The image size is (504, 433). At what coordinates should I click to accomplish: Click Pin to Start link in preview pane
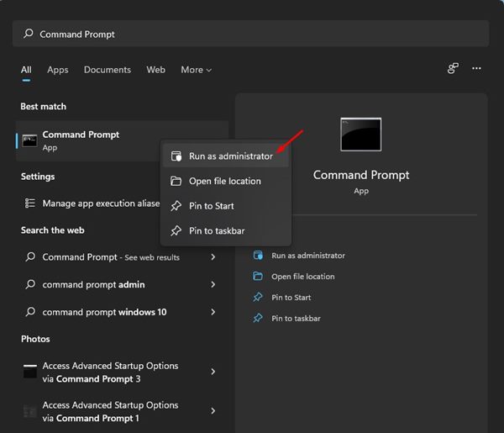(291, 298)
